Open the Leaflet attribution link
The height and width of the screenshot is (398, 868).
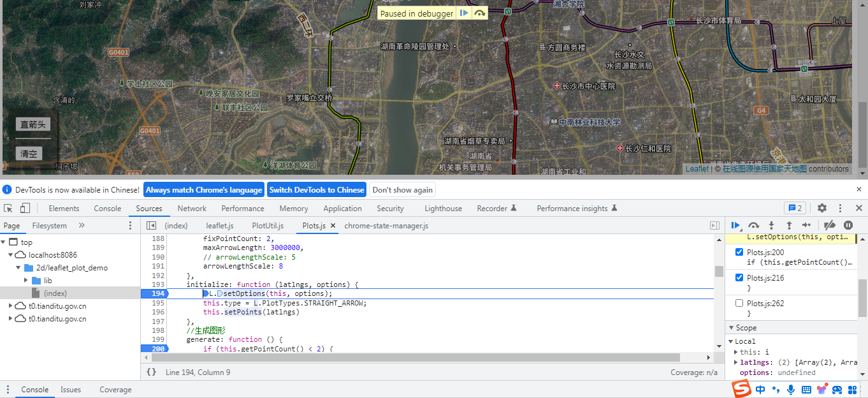[x=697, y=169]
